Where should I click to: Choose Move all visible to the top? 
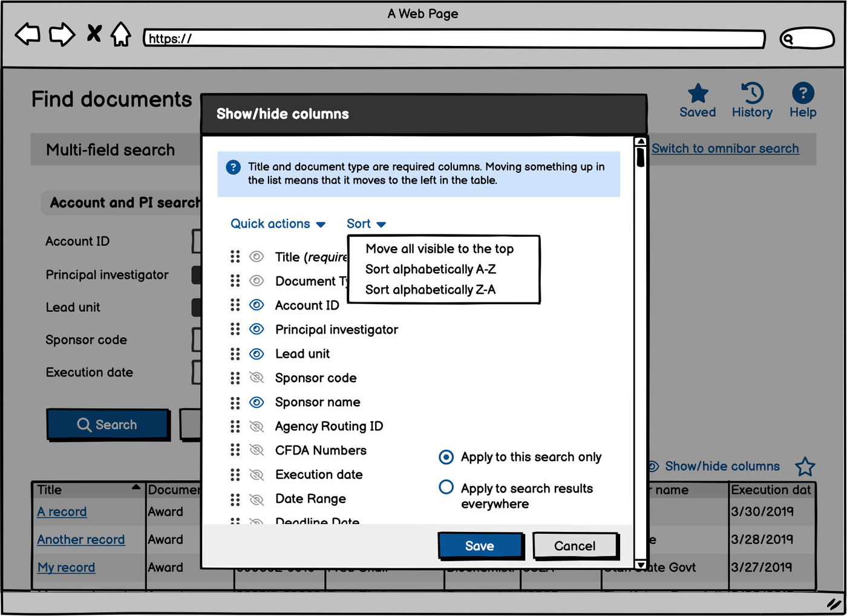[439, 249]
